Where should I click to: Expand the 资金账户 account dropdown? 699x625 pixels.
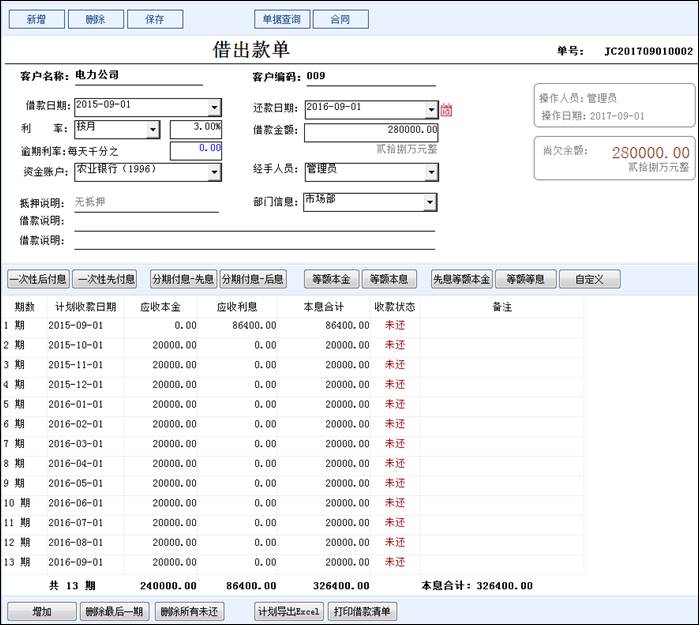(x=214, y=172)
